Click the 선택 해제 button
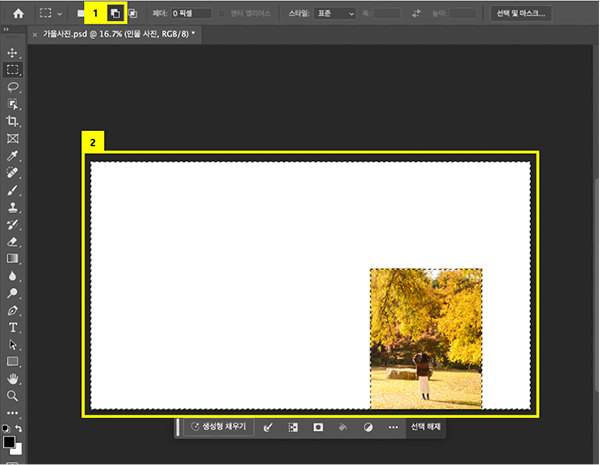The width and height of the screenshot is (600, 465). [426, 427]
